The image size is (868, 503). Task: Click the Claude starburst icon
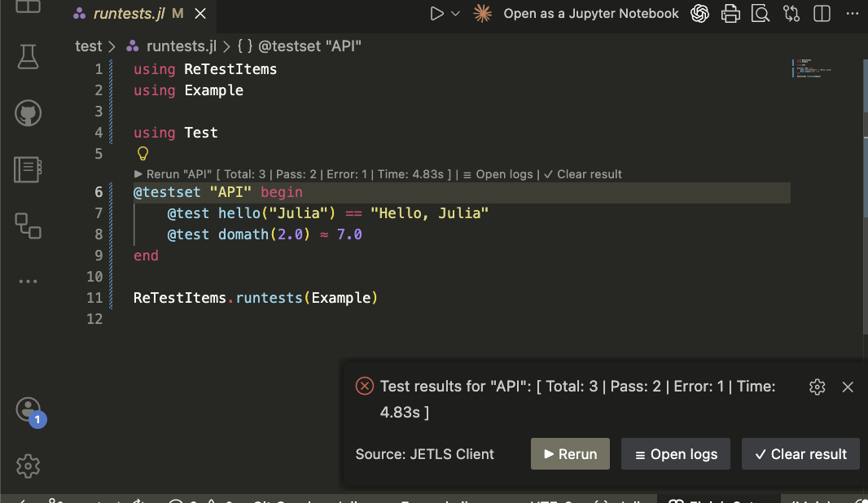click(482, 13)
